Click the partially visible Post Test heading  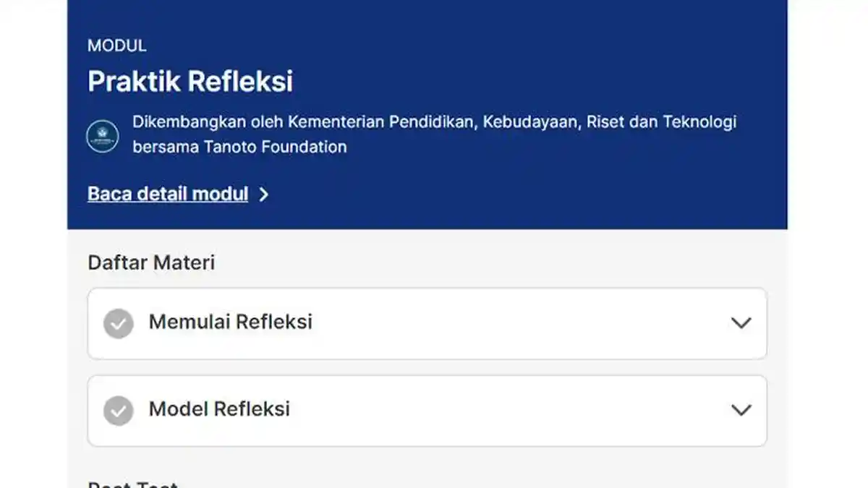pos(133,484)
